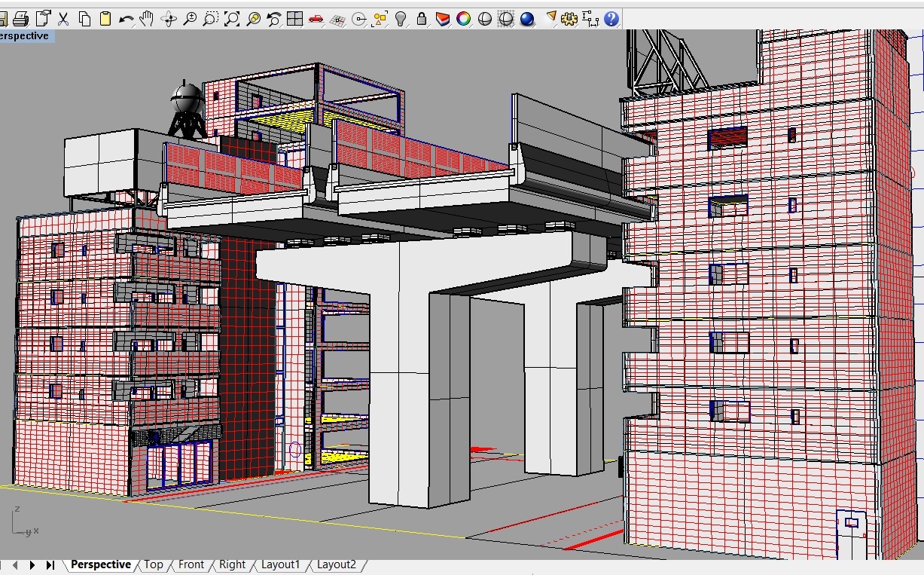The image size is (924, 575).
Task: Click the Undo arrow icon
Action: tap(127, 19)
